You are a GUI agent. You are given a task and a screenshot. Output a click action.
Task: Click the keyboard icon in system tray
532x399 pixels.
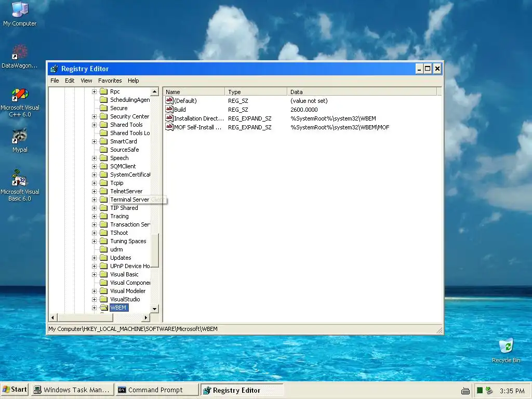point(465,391)
